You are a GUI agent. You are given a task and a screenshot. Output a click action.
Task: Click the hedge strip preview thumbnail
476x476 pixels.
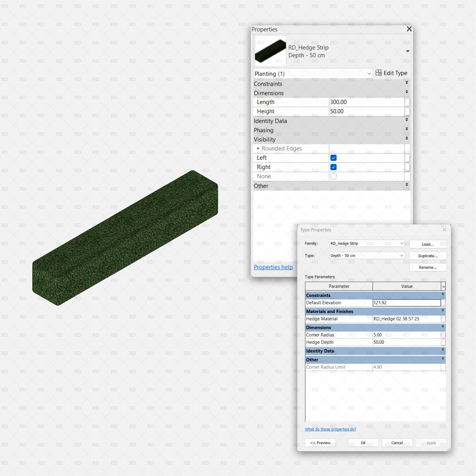[x=270, y=51]
